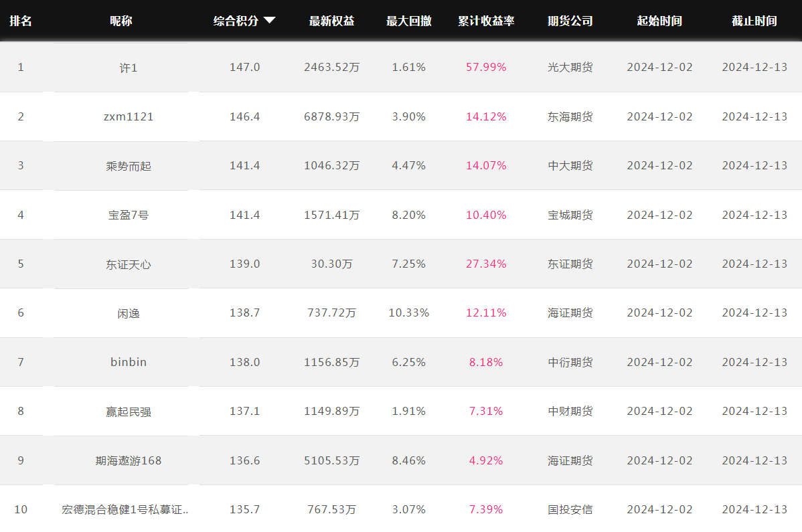Sort by 最大回撤 column header
The image size is (802, 532).
[x=408, y=21]
